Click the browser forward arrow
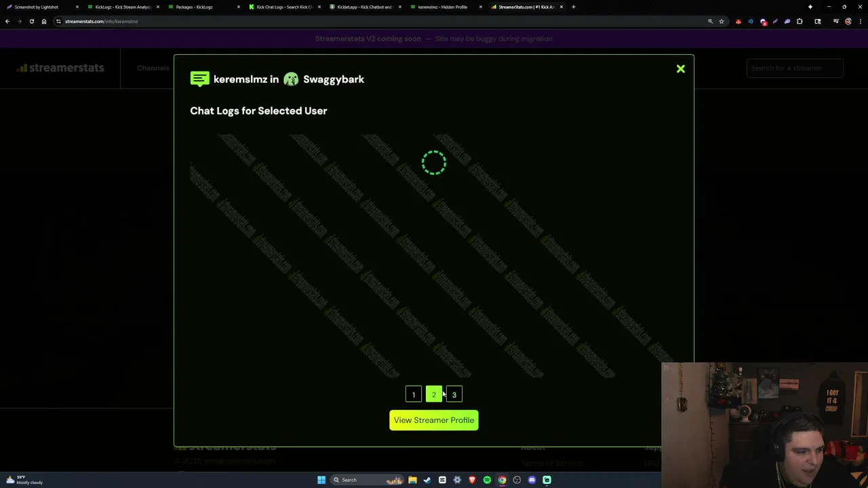 point(20,21)
